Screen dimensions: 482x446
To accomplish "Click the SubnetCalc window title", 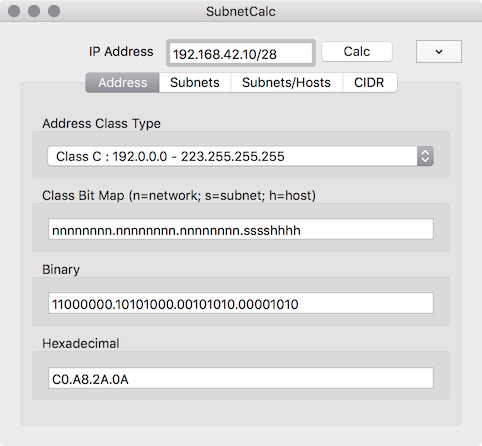I will 241,11.
